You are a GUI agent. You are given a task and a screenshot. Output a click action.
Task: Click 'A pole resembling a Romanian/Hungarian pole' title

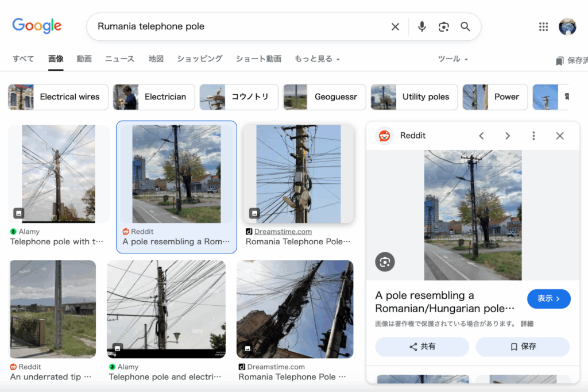[x=445, y=302]
